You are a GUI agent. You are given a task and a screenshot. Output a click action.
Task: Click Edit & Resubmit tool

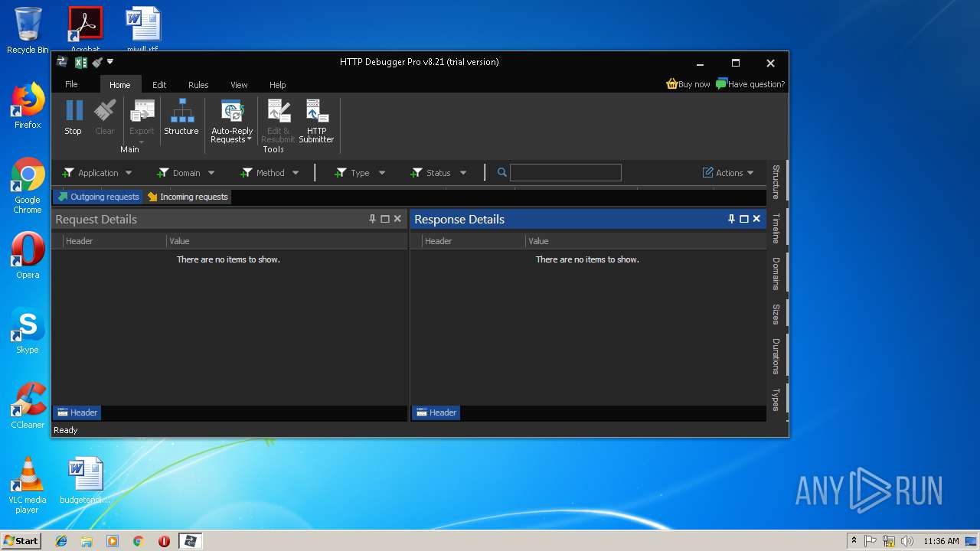point(278,122)
